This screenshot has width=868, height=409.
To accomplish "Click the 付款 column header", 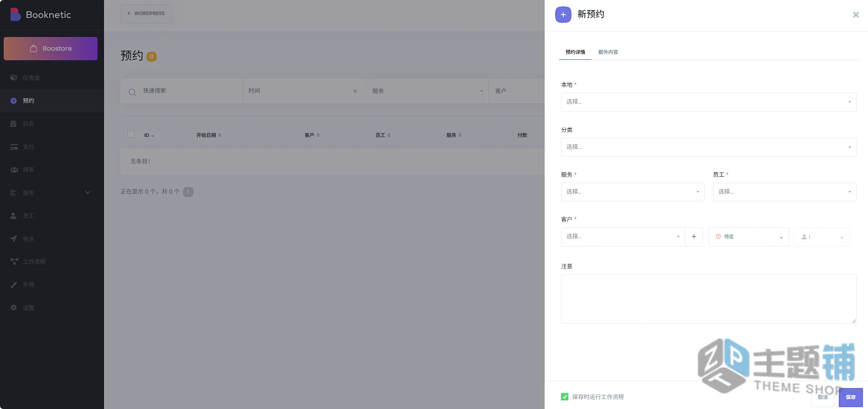I will 522,135.
